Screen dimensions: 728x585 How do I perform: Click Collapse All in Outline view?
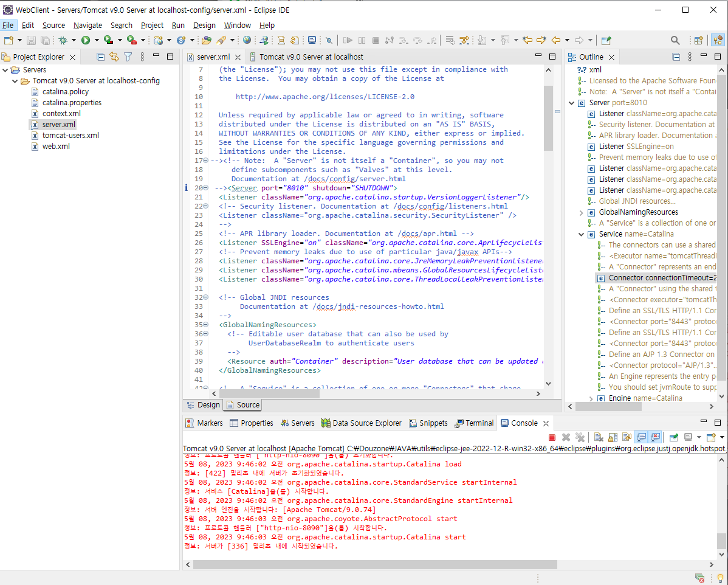click(676, 57)
